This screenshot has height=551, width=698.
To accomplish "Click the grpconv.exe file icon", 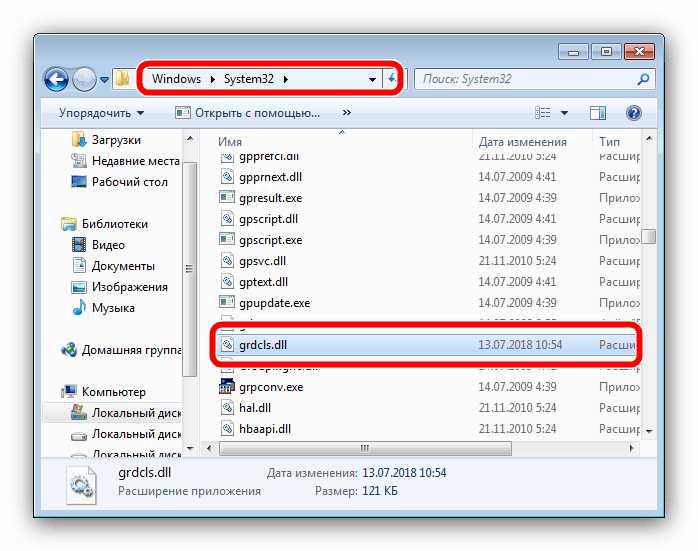I will pos(227,386).
